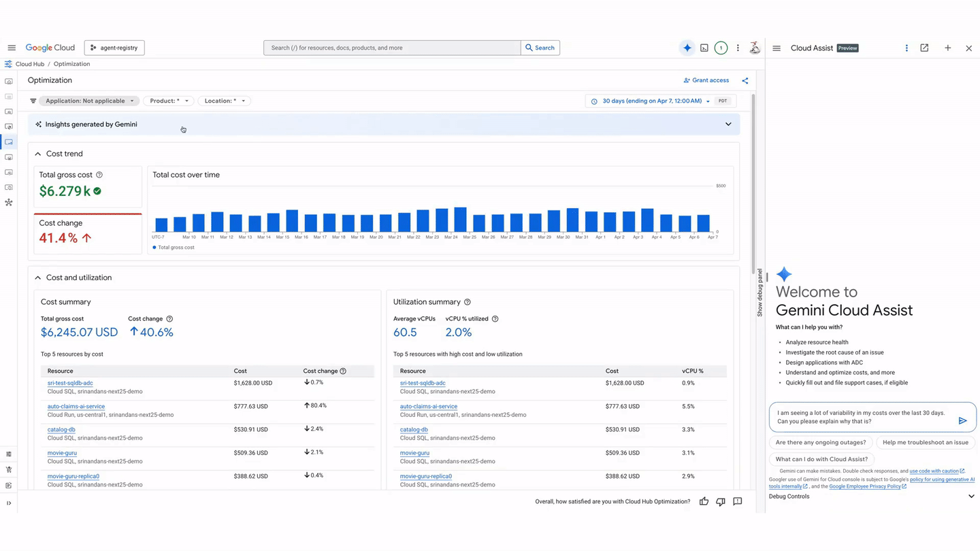Click the 41.4 % cost change card

[88, 233]
